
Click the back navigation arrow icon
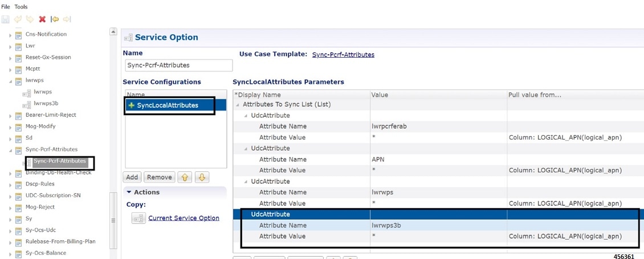(55, 19)
